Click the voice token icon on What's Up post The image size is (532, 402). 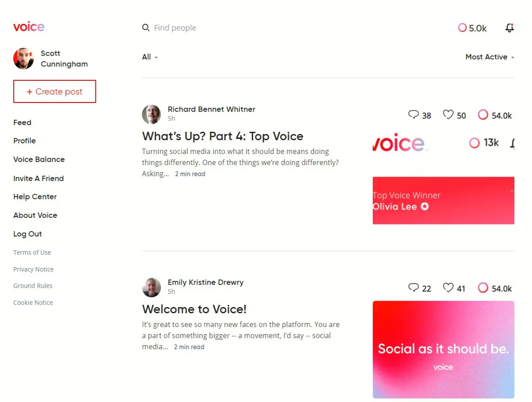tap(483, 115)
